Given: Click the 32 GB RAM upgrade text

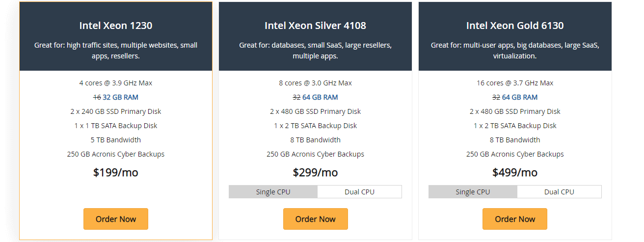Looking at the screenshot, I should pyautogui.click(x=121, y=97).
